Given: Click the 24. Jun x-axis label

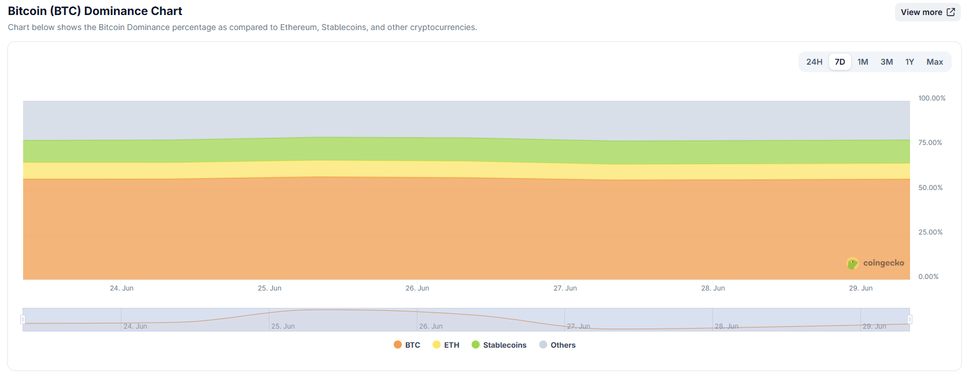Looking at the screenshot, I should 121,288.
